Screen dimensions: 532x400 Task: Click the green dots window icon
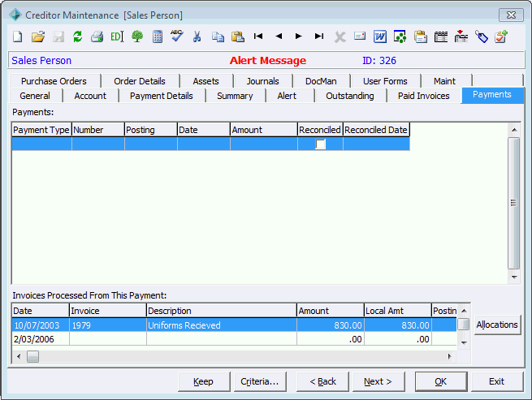tap(400, 37)
